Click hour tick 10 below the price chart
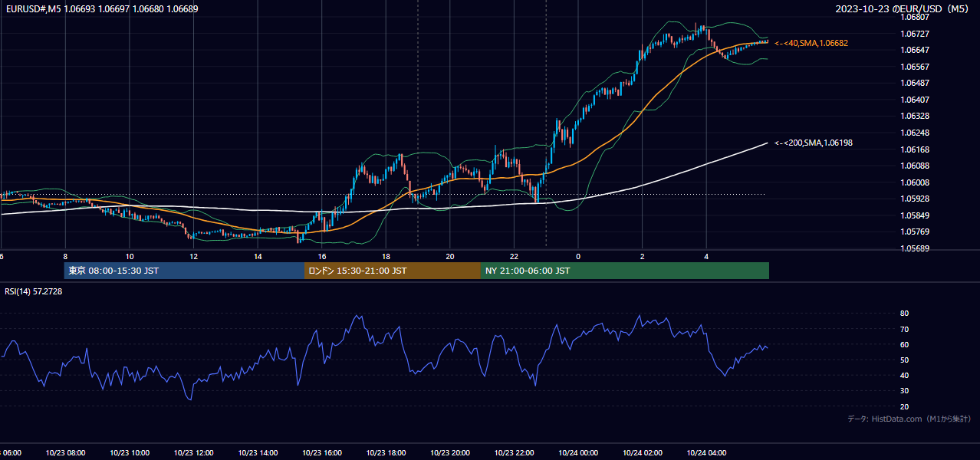Screen dimensions: 980x460 [x=130, y=256]
